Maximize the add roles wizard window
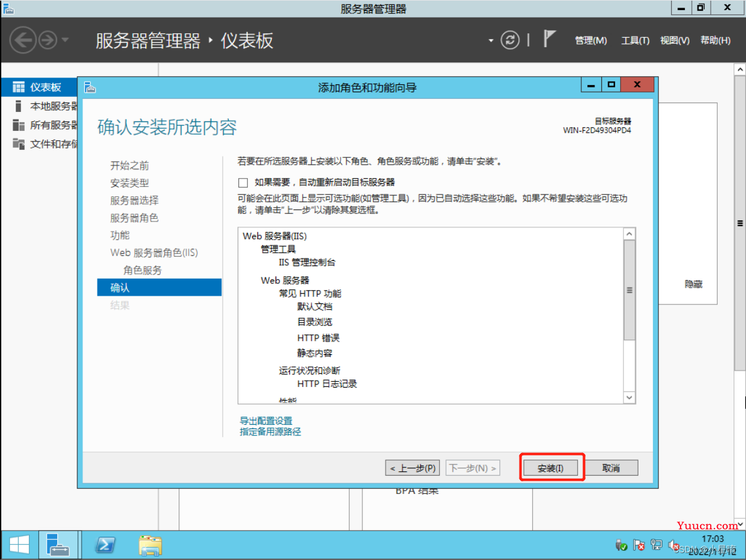This screenshot has height=560, width=746. tap(611, 85)
